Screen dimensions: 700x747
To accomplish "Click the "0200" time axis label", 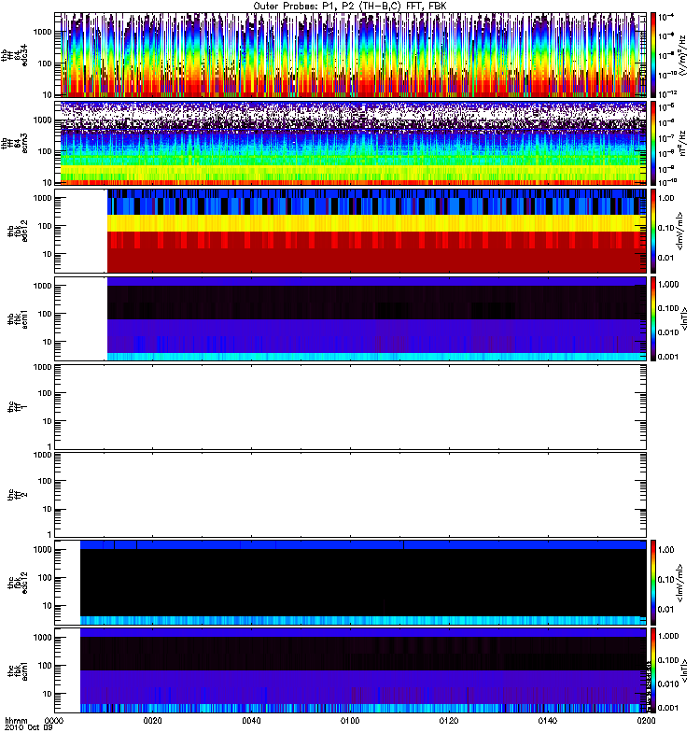I will 646,720.
